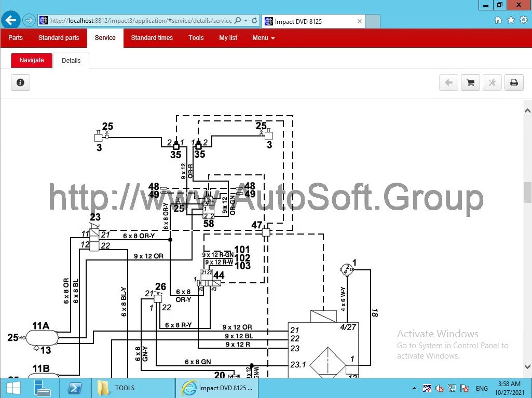Click the information icon above the diagram

click(x=20, y=82)
